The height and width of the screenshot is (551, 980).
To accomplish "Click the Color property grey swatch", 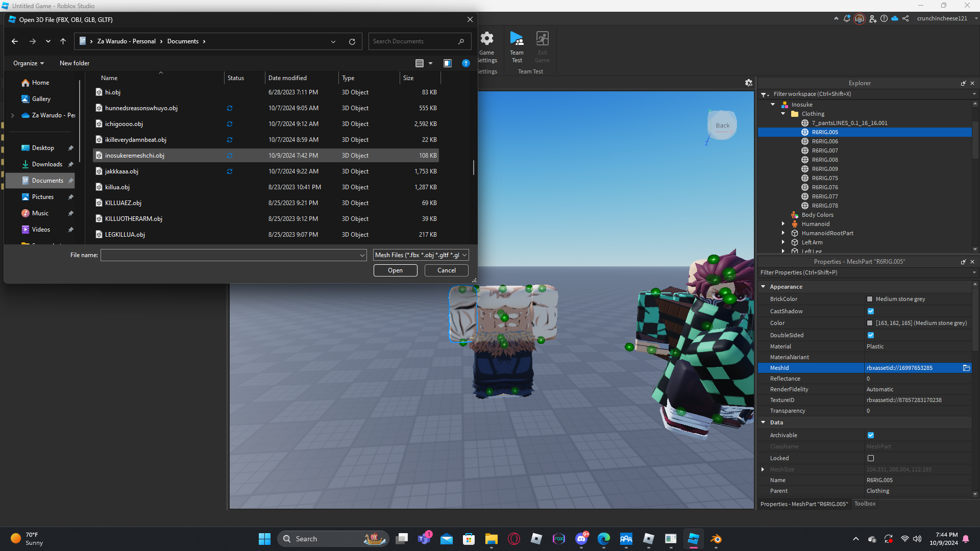I will point(870,323).
